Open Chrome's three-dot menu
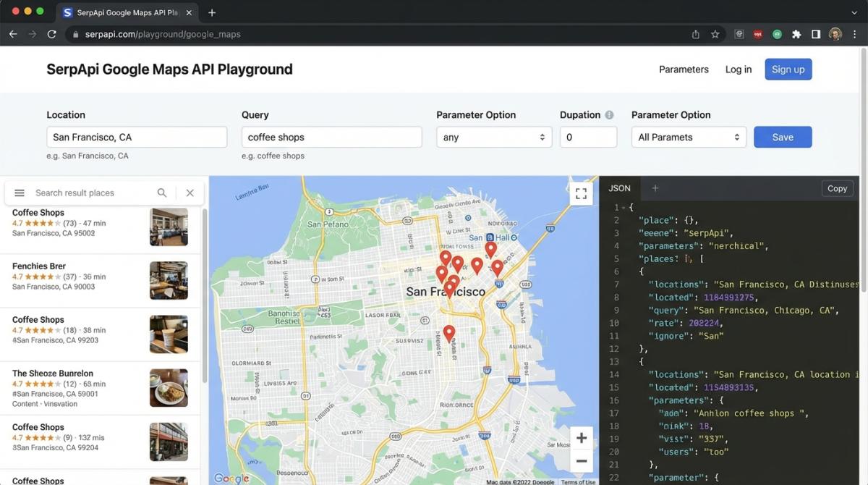This screenshot has width=868, height=485. click(x=854, y=34)
